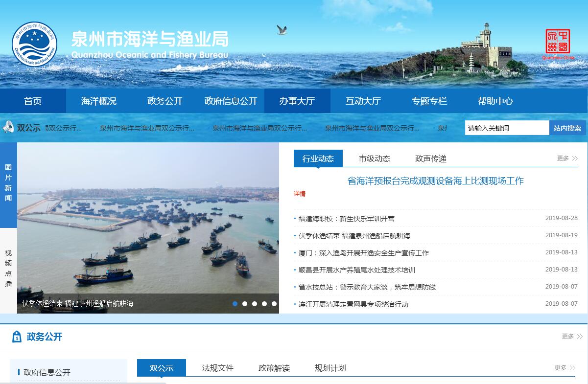Select the first carousel dot indicator
Viewport: 588px width, 384px height.
pos(235,304)
